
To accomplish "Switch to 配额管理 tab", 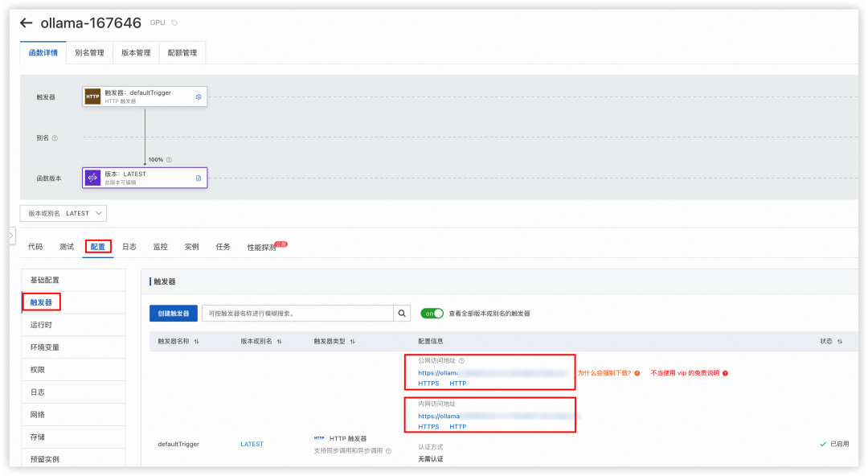I will tap(182, 52).
